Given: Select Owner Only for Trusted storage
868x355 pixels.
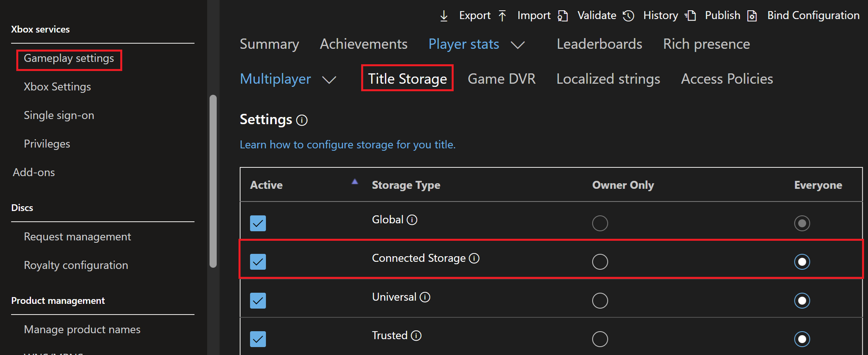Looking at the screenshot, I should (600, 339).
